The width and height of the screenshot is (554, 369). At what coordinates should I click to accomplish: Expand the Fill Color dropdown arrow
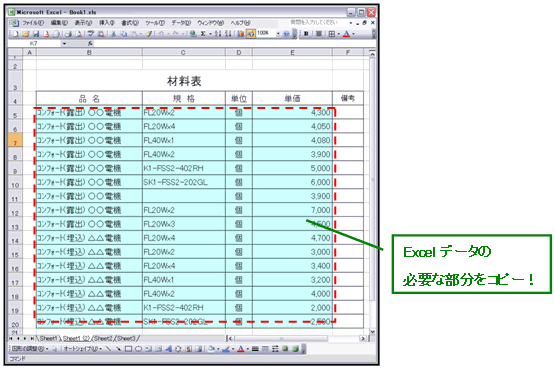click(218, 349)
